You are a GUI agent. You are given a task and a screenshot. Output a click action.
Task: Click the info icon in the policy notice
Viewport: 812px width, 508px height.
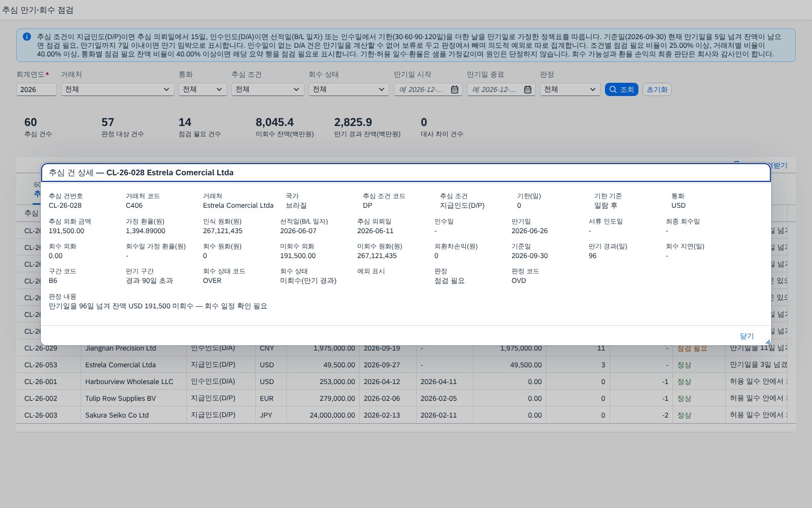(x=27, y=37)
